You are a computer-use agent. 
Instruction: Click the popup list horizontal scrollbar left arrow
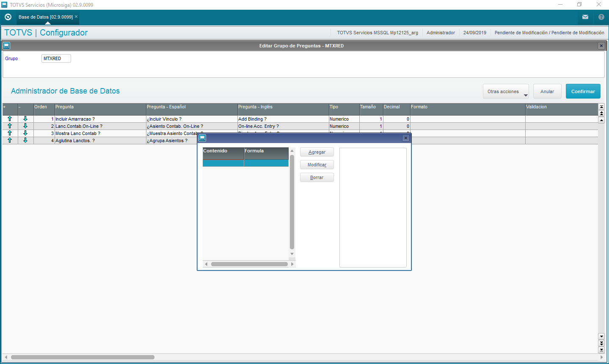click(x=206, y=264)
